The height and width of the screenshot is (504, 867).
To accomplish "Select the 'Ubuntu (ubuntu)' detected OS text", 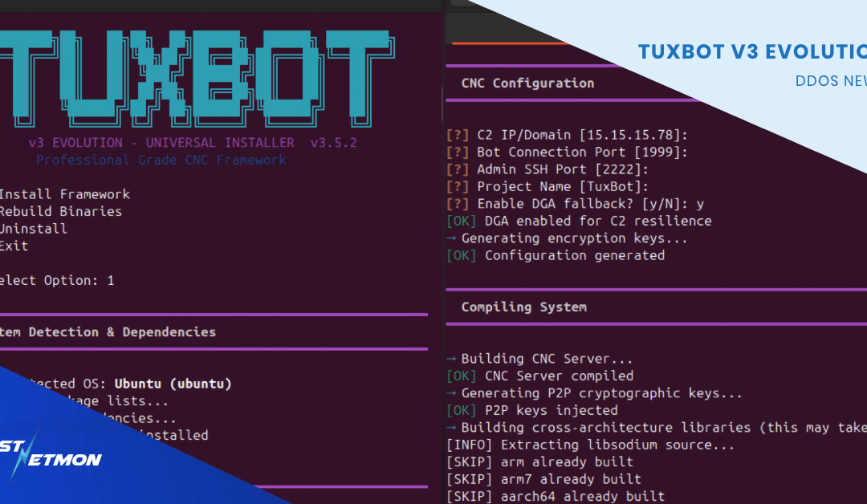I will (173, 384).
